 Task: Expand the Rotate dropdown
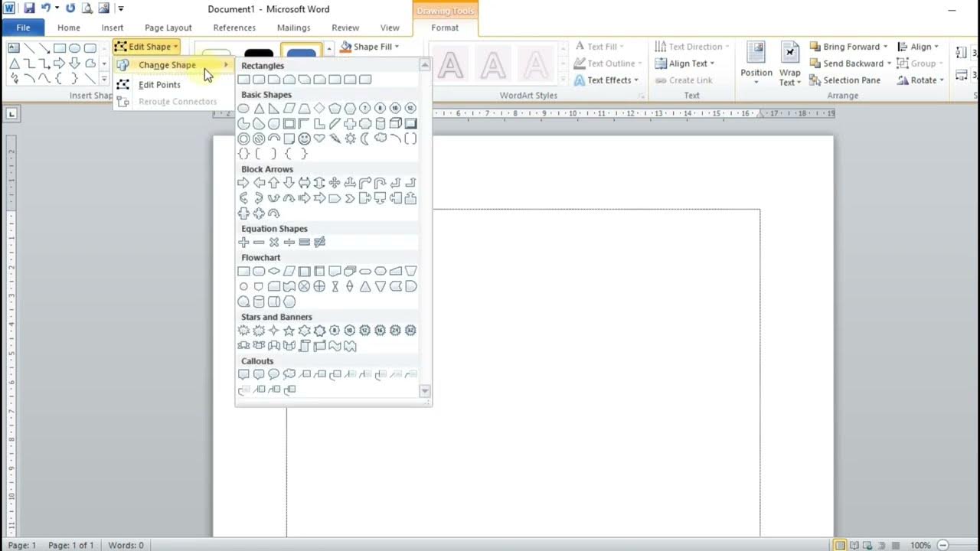click(x=921, y=80)
